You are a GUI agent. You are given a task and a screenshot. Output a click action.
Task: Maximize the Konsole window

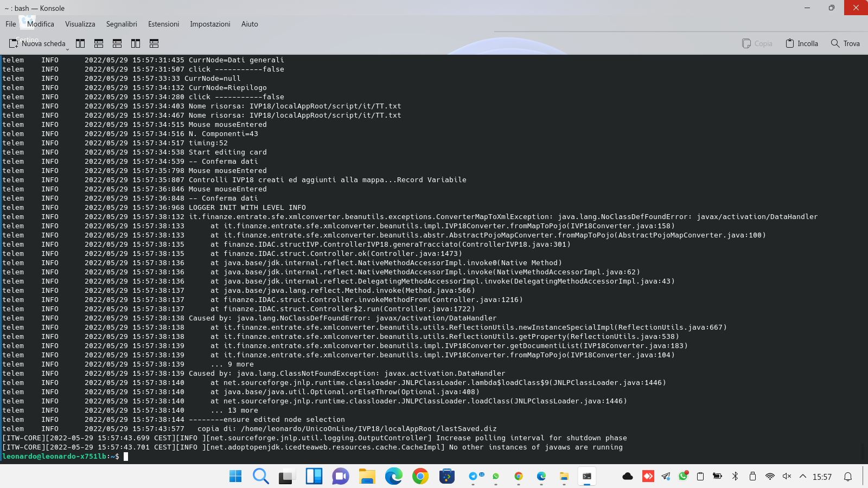831,8
